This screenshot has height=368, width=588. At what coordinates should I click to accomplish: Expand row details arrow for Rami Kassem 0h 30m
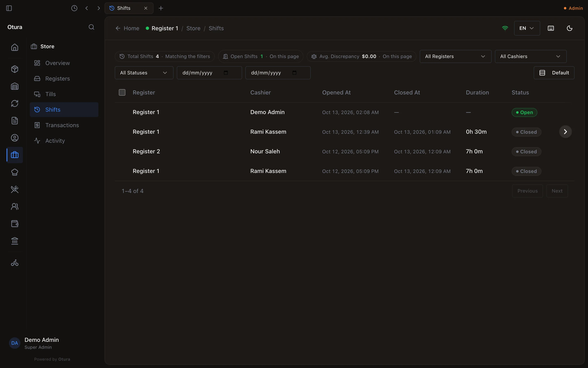pyautogui.click(x=565, y=132)
